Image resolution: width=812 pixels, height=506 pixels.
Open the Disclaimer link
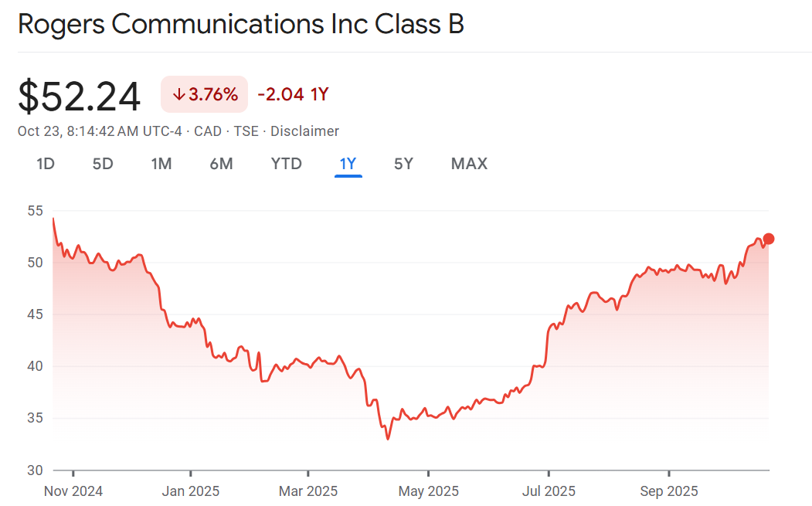(304, 131)
